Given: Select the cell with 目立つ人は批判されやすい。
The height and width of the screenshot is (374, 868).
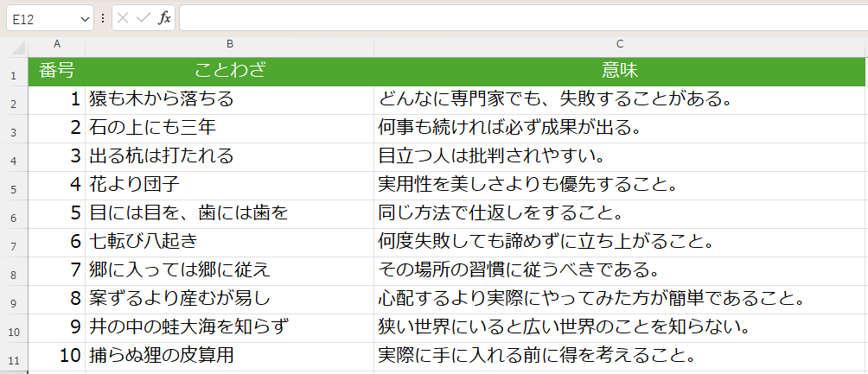Looking at the screenshot, I should 620,157.
